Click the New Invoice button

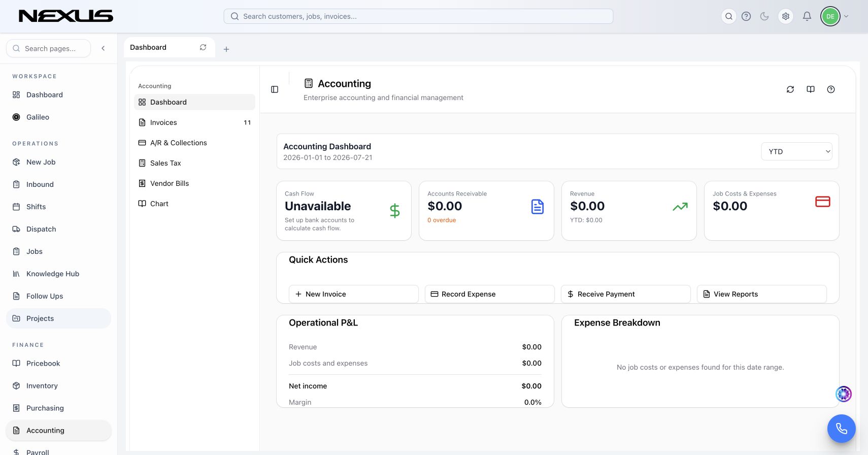pyautogui.click(x=354, y=294)
